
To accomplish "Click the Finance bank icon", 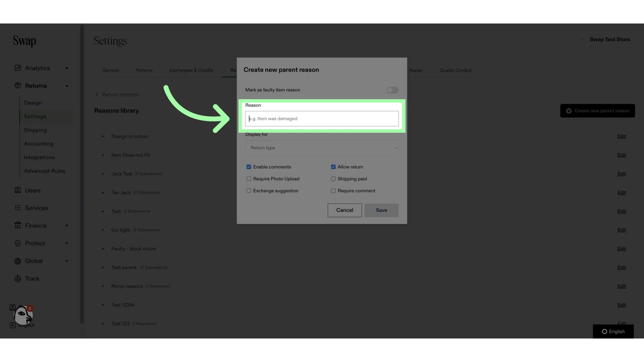I will [x=18, y=225].
